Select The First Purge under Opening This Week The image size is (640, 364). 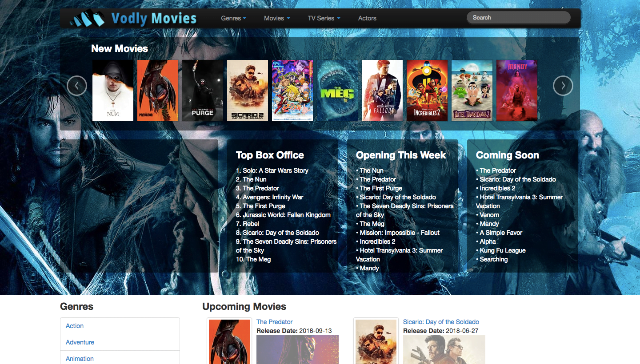click(x=381, y=188)
